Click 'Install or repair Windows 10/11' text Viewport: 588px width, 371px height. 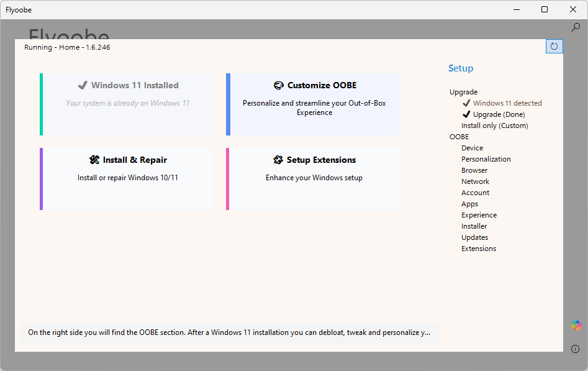coord(127,178)
